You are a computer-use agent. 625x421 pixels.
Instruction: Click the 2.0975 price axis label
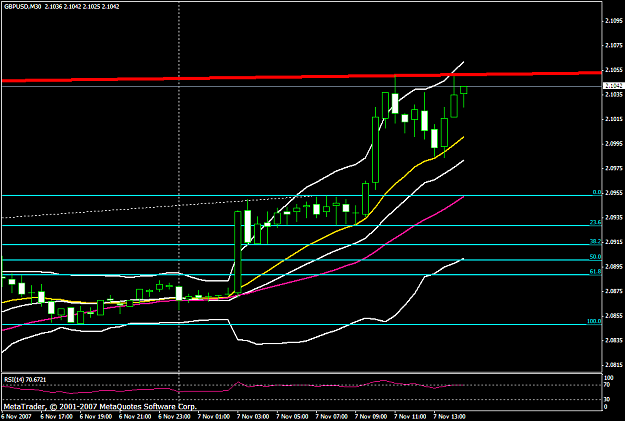[x=614, y=168]
